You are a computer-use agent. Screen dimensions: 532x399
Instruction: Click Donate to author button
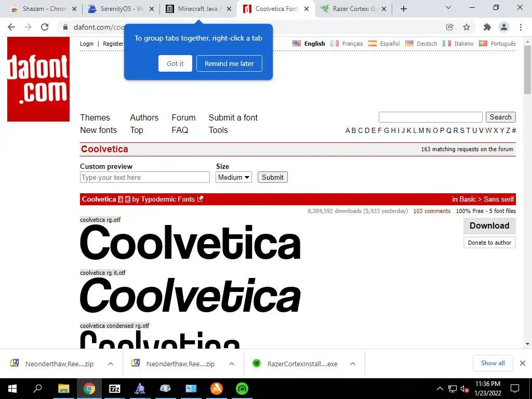(x=489, y=243)
